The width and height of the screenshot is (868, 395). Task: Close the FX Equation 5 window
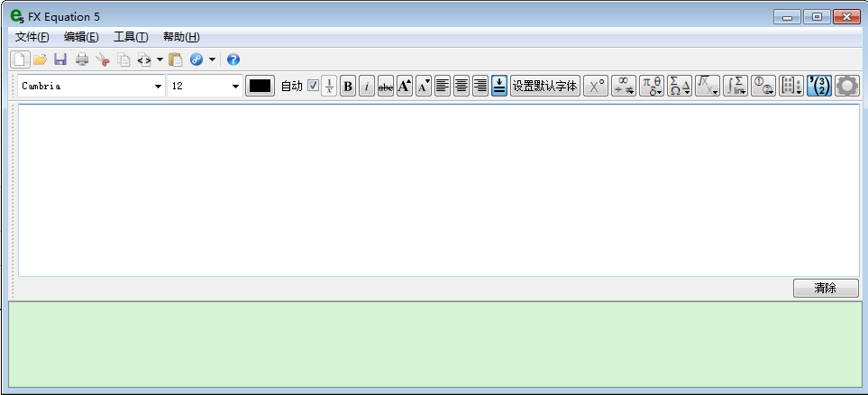tap(845, 17)
